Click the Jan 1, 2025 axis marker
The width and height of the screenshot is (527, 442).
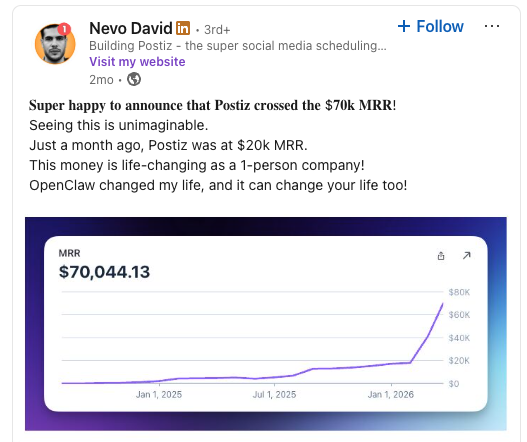point(159,394)
